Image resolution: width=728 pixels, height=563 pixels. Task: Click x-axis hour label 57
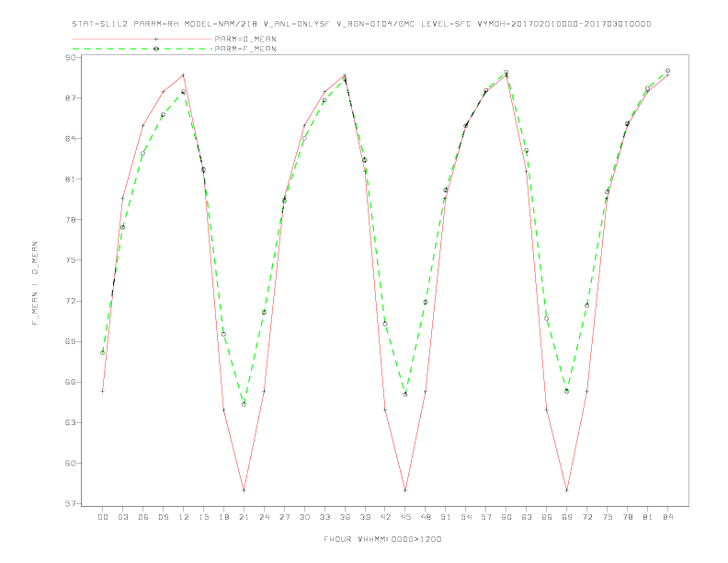(x=486, y=517)
